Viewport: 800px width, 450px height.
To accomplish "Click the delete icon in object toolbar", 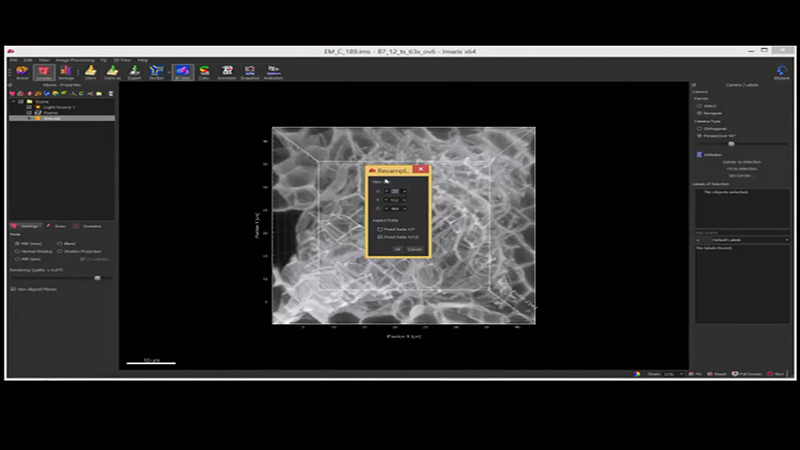I will pos(111,93).
